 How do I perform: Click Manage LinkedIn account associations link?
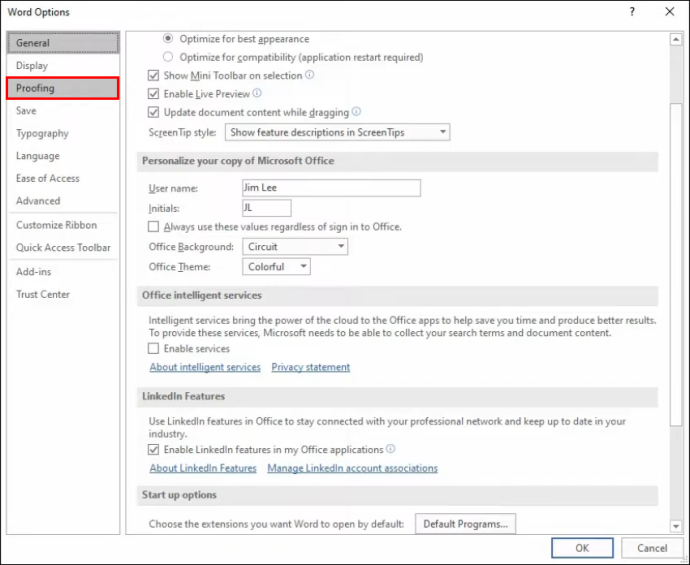(x=352, y=468)
